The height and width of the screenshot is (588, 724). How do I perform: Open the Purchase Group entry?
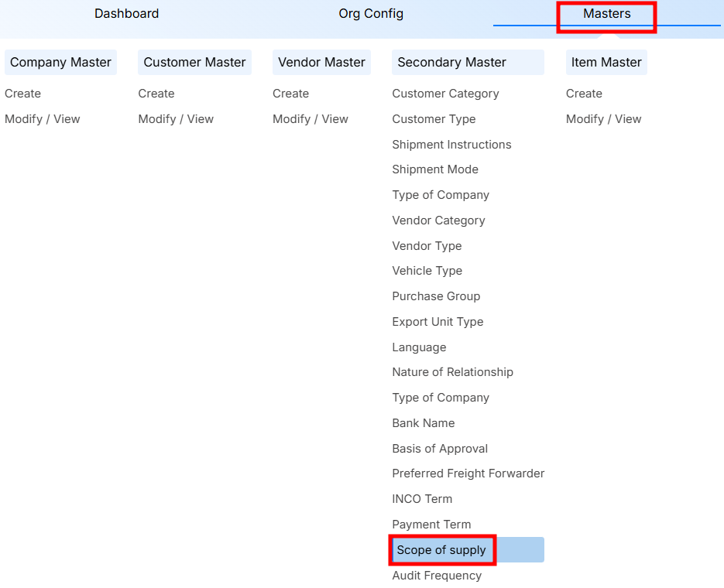[x=436, y=296]
